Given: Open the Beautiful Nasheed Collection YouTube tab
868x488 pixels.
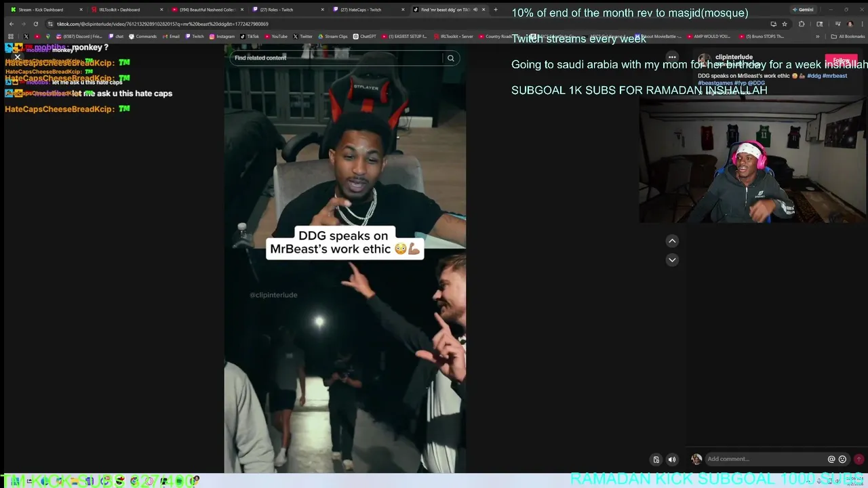Looking at the screenshot, I should coord(207,9).
